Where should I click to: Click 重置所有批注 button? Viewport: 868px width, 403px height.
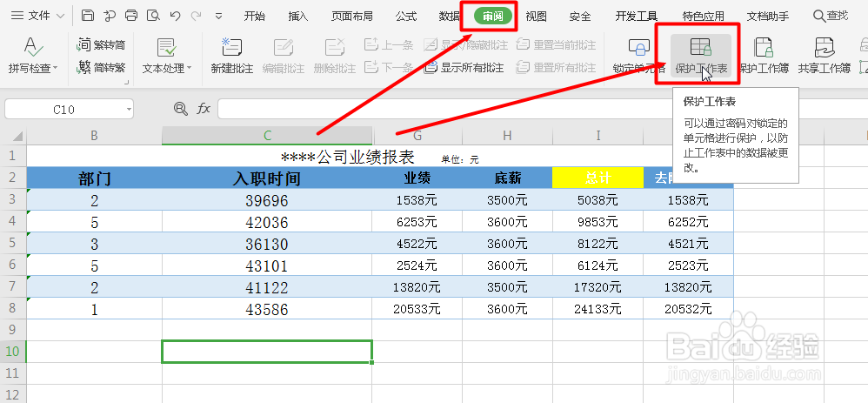coord(556,68)
